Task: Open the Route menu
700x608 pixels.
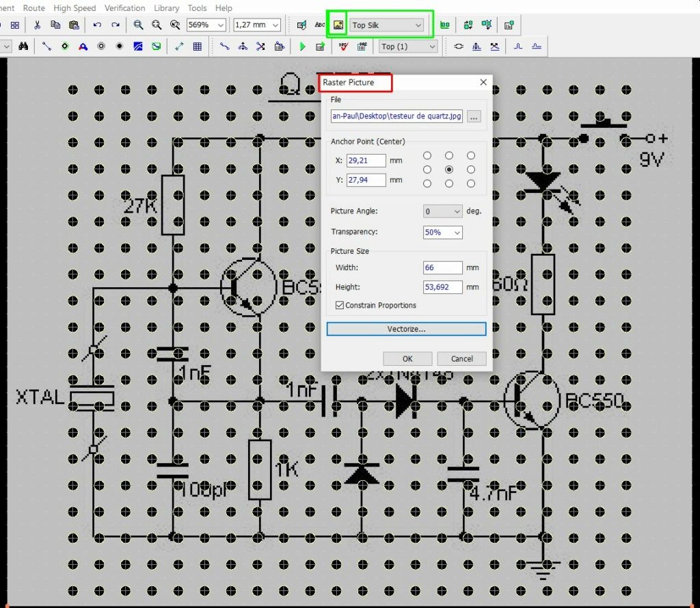Action: (34, 8)
